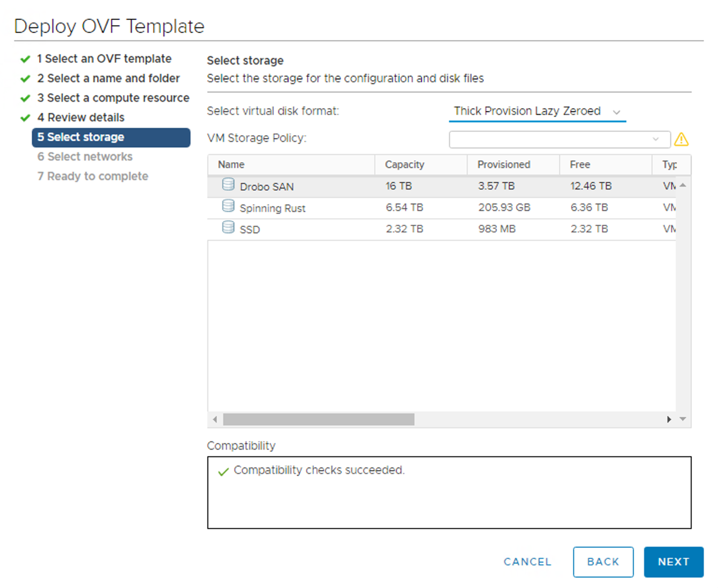Go to the Select networks step

pyautogui.click(x=84, y=156)
